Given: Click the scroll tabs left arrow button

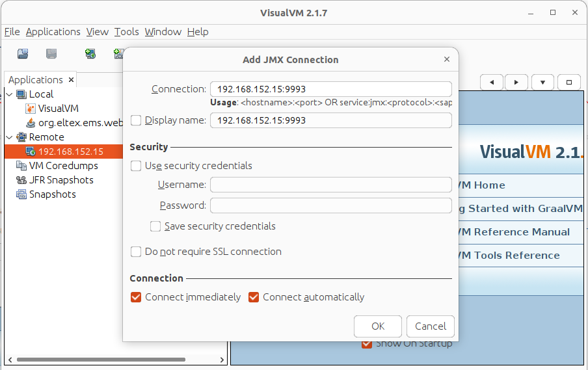Looking at the screenshot, I should click(x=492, y=83).
